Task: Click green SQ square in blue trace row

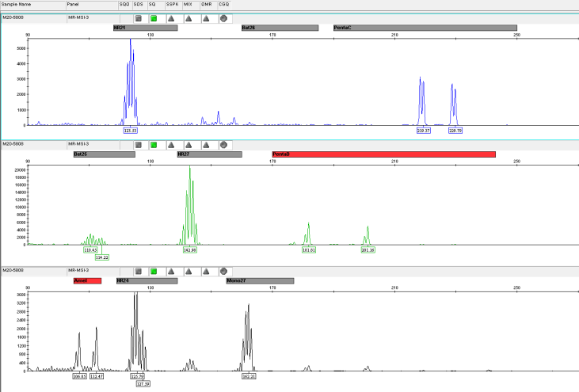Action: pos(154,17)
